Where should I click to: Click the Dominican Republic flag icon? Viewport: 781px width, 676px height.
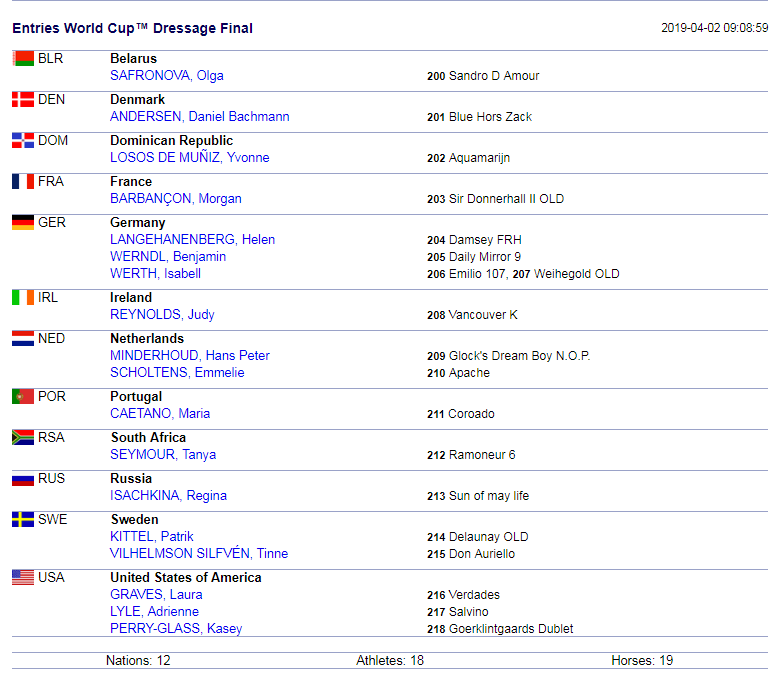[23, 140]
